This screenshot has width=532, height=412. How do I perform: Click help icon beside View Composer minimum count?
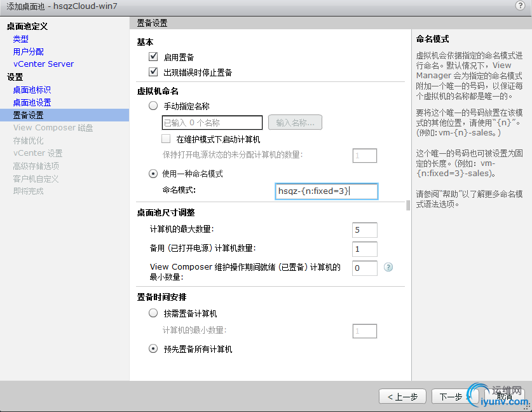[x=388, y=268]
